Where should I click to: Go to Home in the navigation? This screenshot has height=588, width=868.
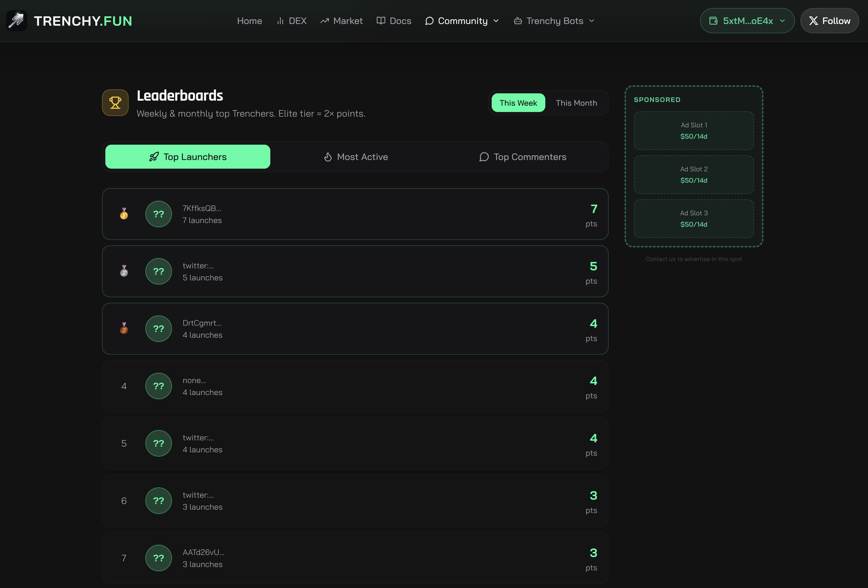point(249,21)
